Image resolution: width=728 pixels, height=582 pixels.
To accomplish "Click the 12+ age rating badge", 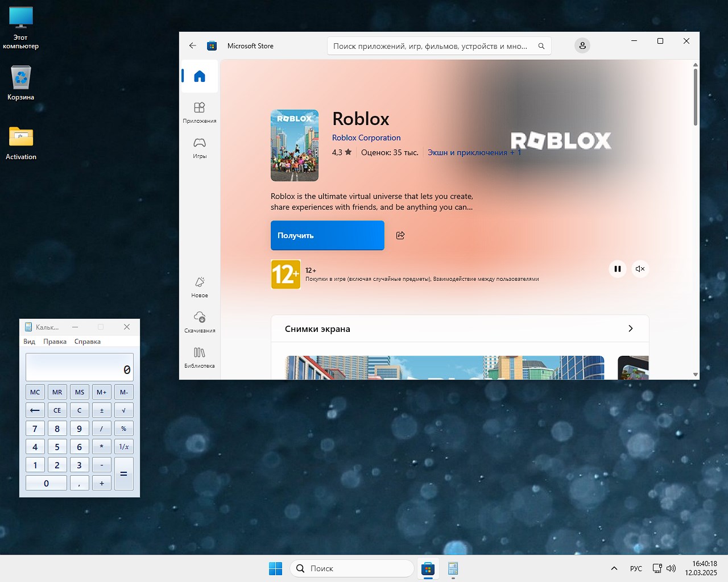I will point(286,275).
